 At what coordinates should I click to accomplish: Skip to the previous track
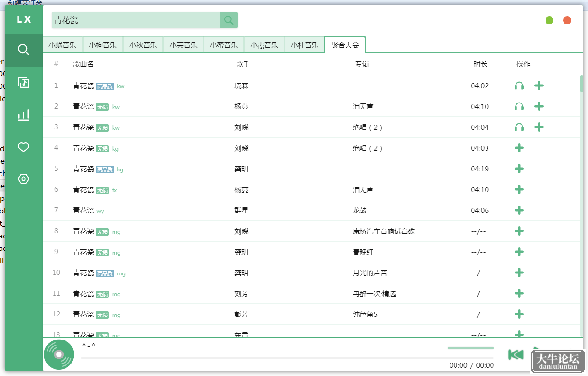(516, 355)
